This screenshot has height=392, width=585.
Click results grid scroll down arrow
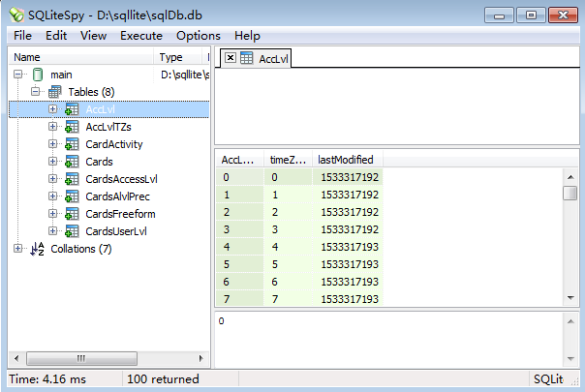[x=570, y=298]
